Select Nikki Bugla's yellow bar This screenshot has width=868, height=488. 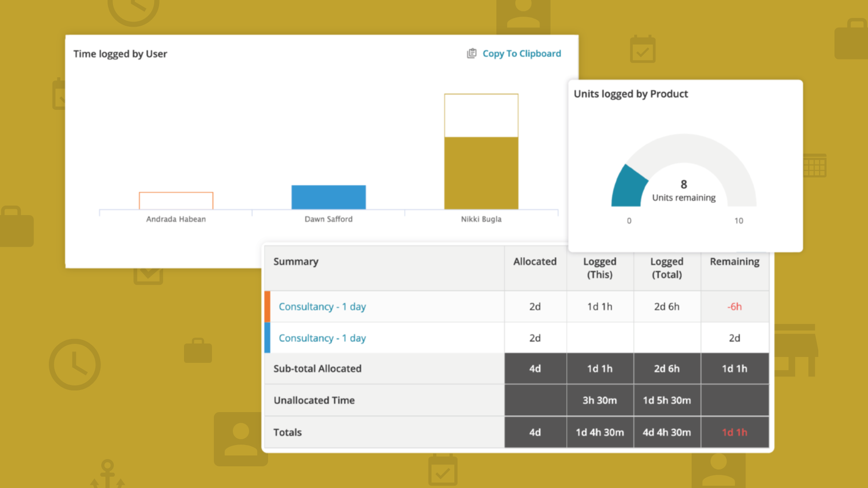click(x=481, y=174)
